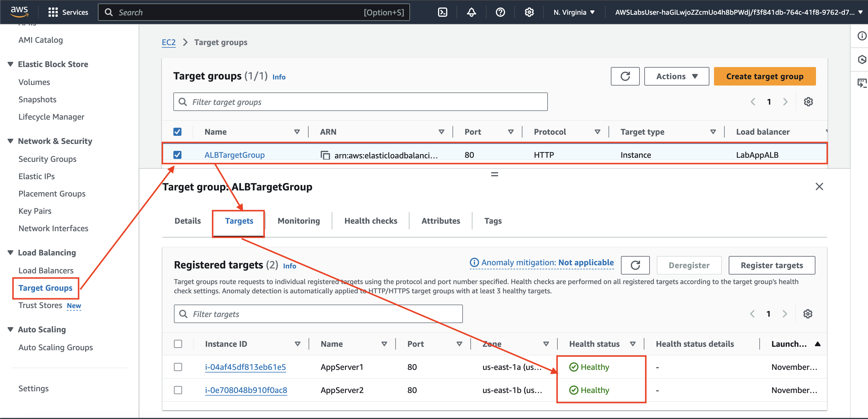Click Create target group button
Viewport: 868px width, 419px height.
pos(765,76)
